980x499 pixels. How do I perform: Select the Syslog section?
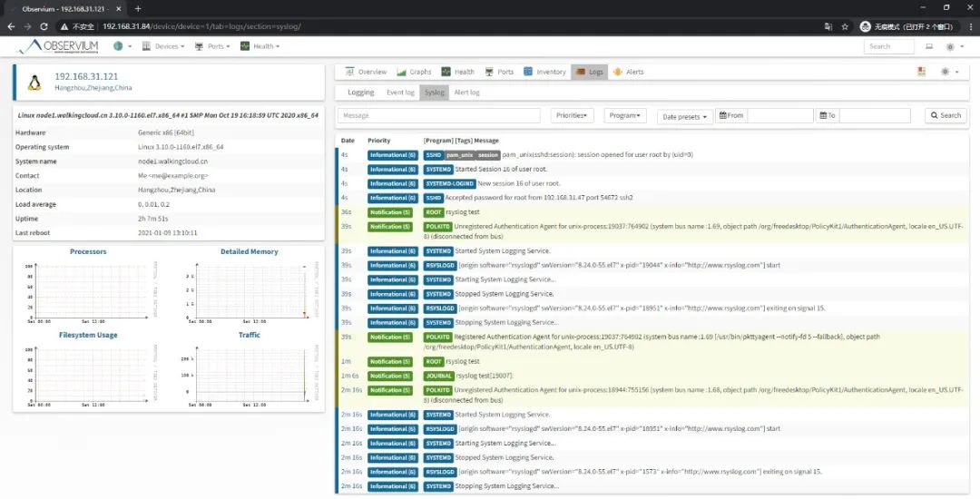[x=435, y=93]
